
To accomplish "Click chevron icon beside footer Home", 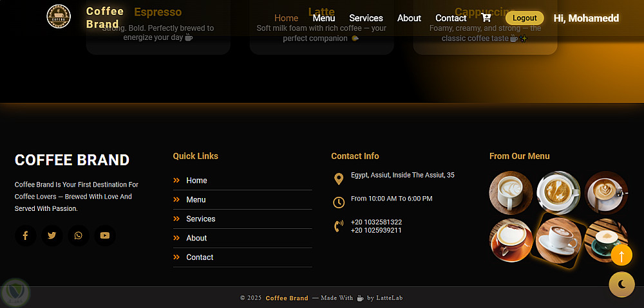I will point(176,181).
